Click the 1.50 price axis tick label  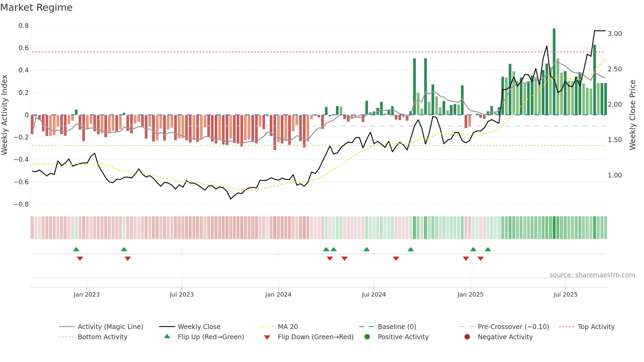pos(615,140)
